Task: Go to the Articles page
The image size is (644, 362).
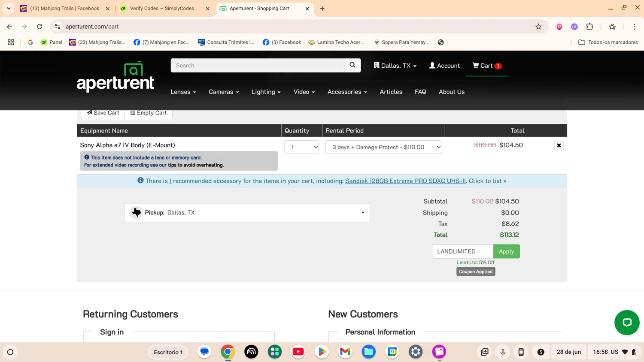Action: 391,92
